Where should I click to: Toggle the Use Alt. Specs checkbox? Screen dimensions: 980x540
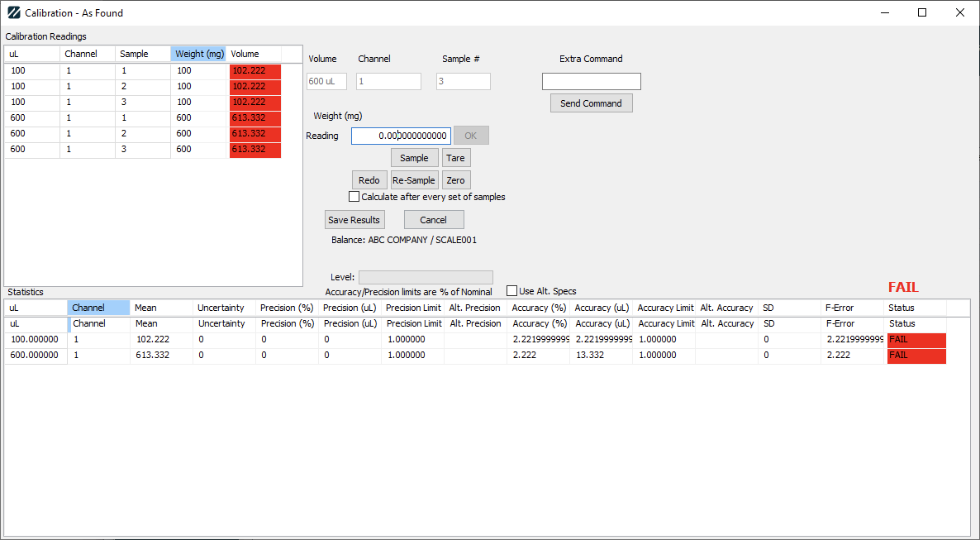click(512, 291)
